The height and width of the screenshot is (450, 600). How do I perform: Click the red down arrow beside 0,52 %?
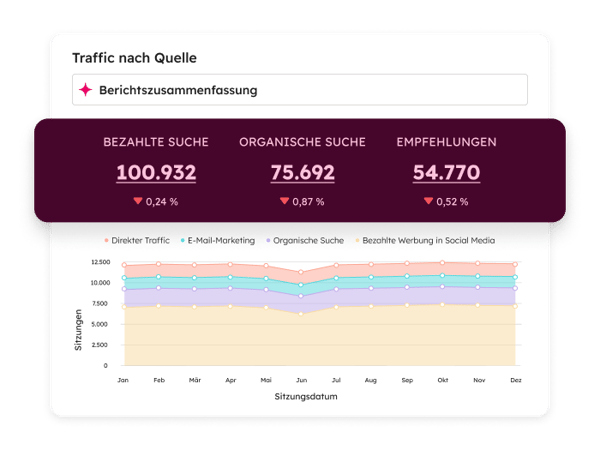[x=428, y=201]
